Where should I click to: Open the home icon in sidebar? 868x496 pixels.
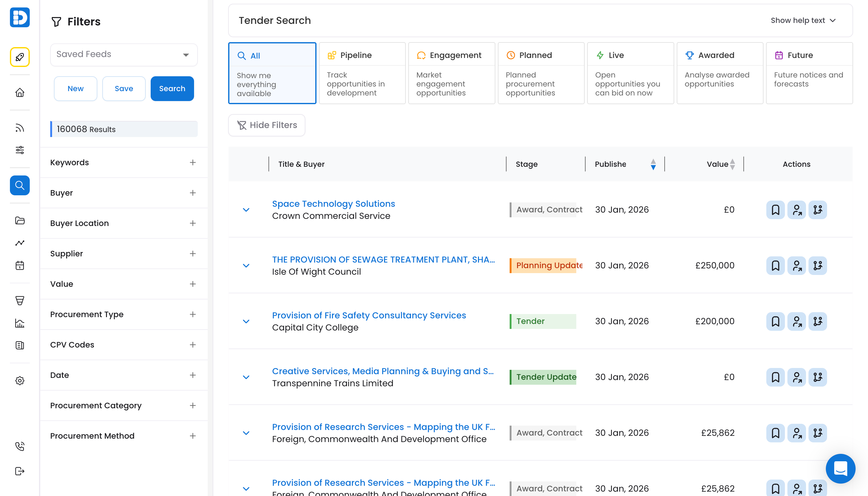coord(20,92)
